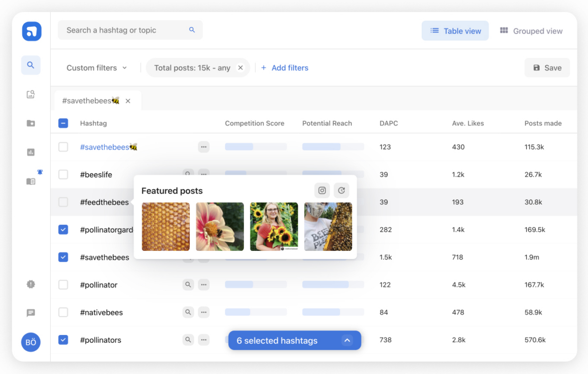Click the search icon in left sidebar
Image resolution: width=588 pixels, height=374 pixels.
pyautogui.click(x=30, y=65)
